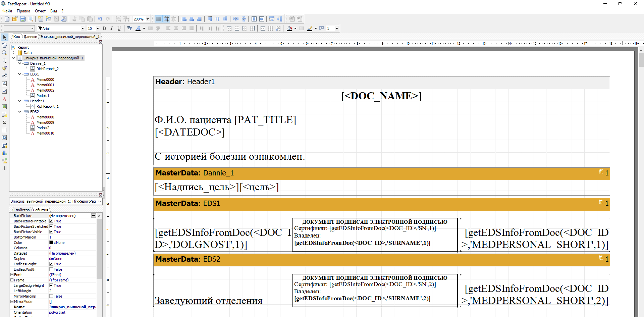Uncheck the BackPicturePrintable checkbox
Image resolution: width=644 pixels, height=317 pixels.
pyautogui.click(x=51, y=221)
